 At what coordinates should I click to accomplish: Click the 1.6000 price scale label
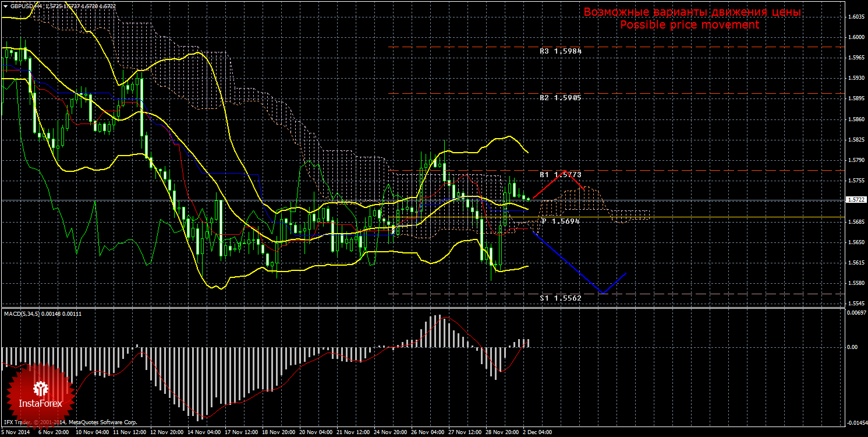pos(856,37)
